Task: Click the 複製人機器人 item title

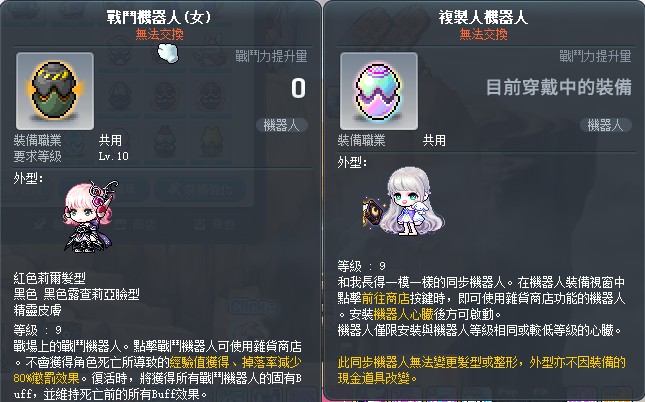Action: click(483, 17)
